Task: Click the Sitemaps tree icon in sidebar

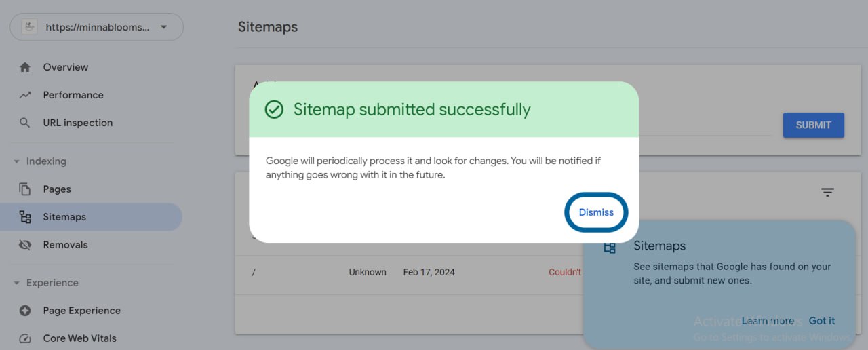Action: (x=25, y=217)
